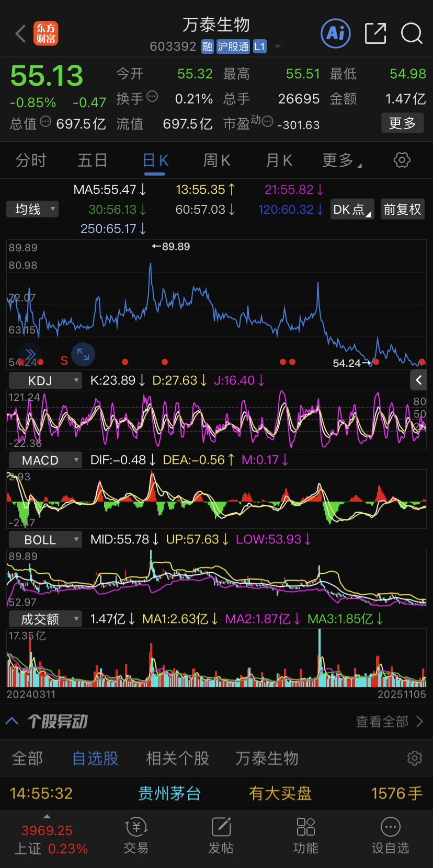Expand 更多 chart periods menu
Viewport: 433px width, 868px height.
[342, 160]
